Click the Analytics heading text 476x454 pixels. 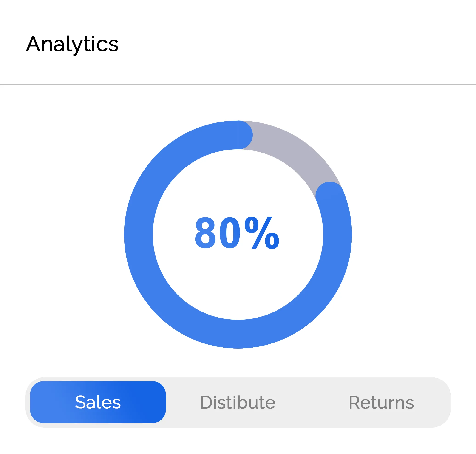point(72,44)
